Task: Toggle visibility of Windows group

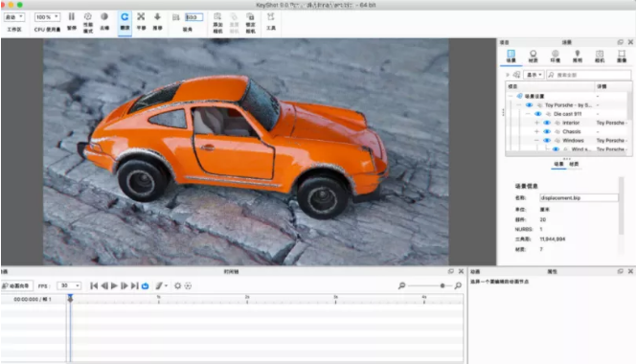Action: [x=547, y=141]
